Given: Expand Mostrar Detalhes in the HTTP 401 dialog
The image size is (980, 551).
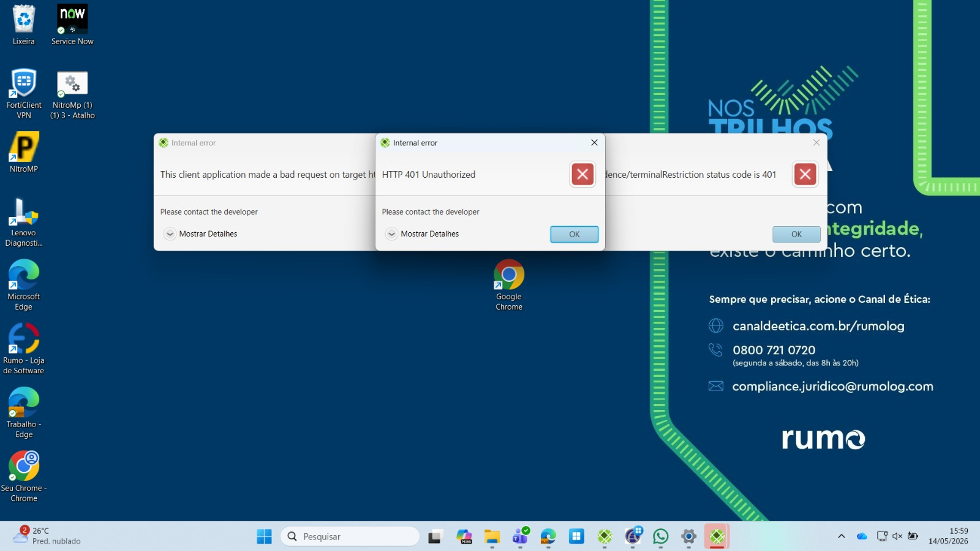Looking at the screenshot, I should point(423,234).
